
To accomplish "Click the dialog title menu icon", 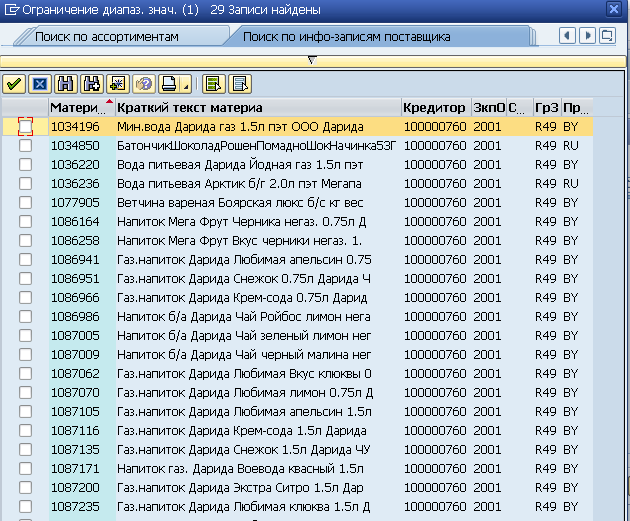I will pos(11,9).
